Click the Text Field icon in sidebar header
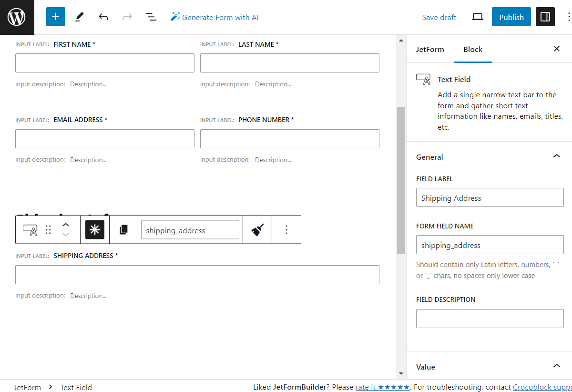This screenshot has width=572, height=392. [423, 79]
